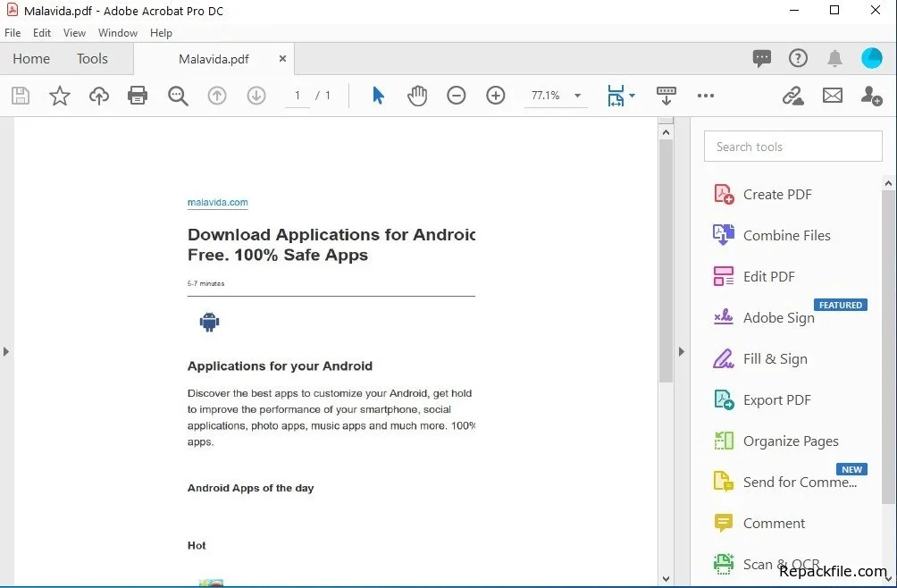This screenshot has width=897, height=588.
Task: View notifications bell
Action: [x=835, y=58]
